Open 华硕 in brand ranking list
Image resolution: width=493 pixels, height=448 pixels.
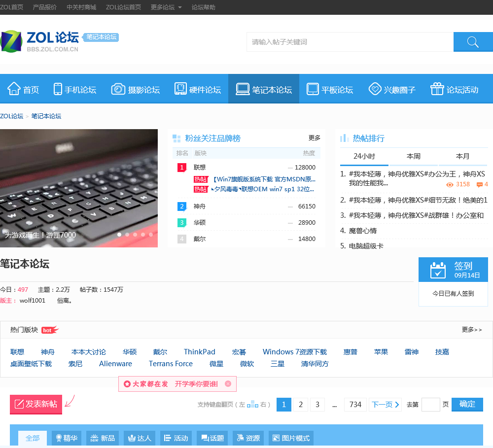[200, 223]
